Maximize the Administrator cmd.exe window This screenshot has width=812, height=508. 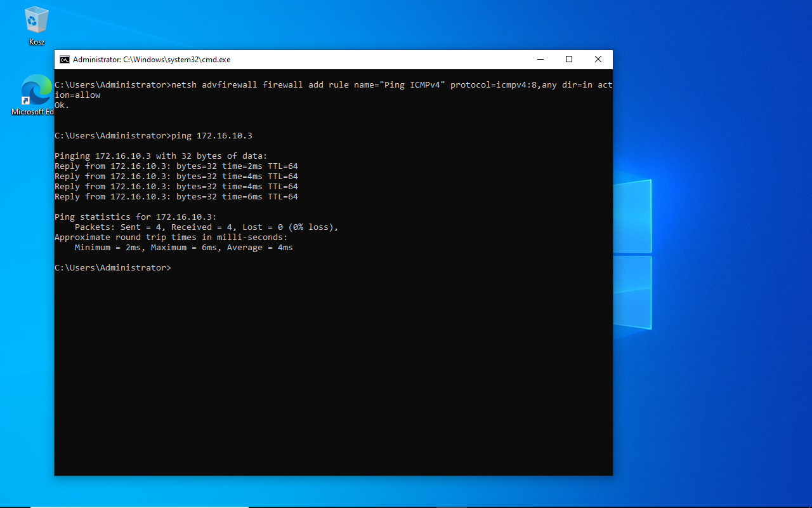pyautogui.click(x=569, y=60)
